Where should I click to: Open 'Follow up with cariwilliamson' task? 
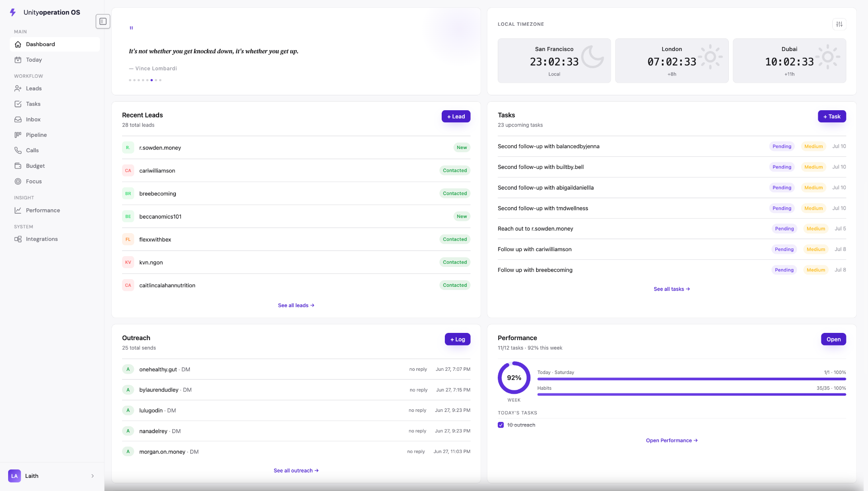pyautogui.click(x=672, y=249)
